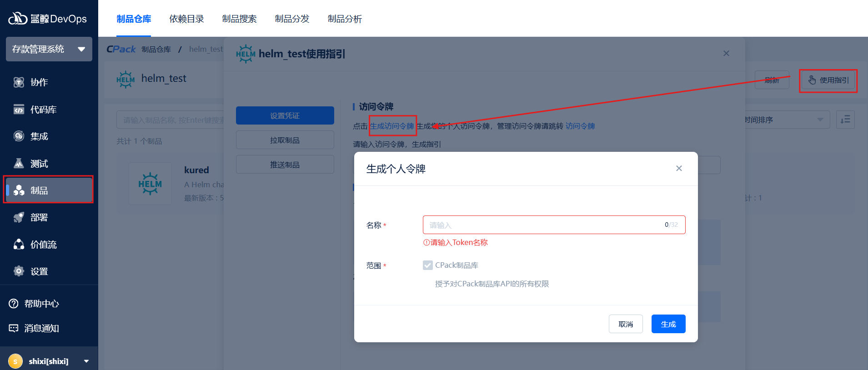Close the 生成个人令牌 dialog
This screenshot has height=370, width=868.
point(679,169)
